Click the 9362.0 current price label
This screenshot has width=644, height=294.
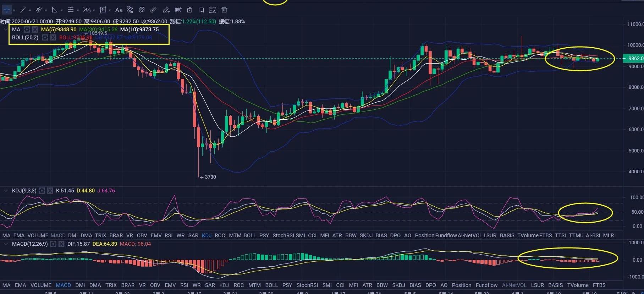click(635, 59)
